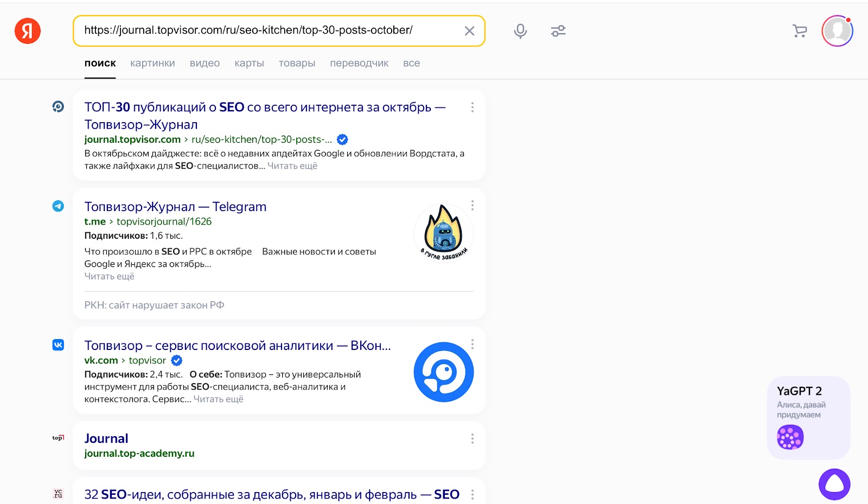
Task: Switch to the переводчик tab
Action: 359,63
